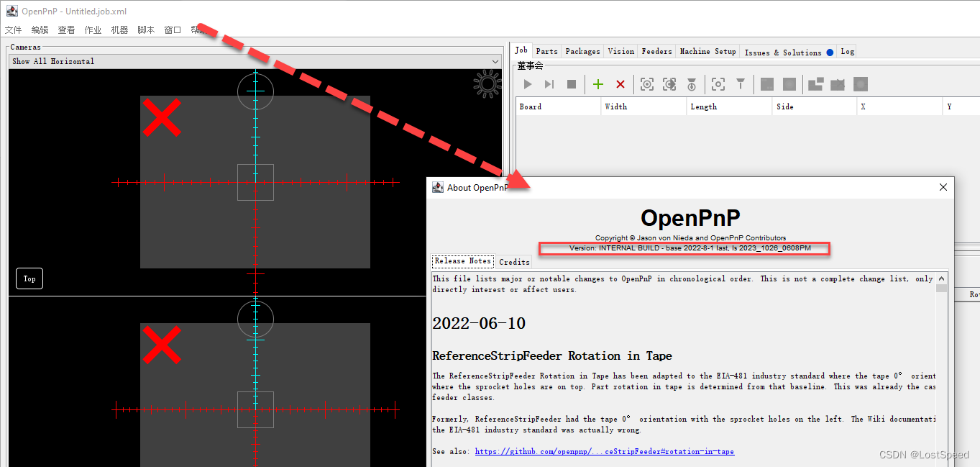
Task: Click the grey crossed-out panel icon
Action: click(x=838, y=84)
